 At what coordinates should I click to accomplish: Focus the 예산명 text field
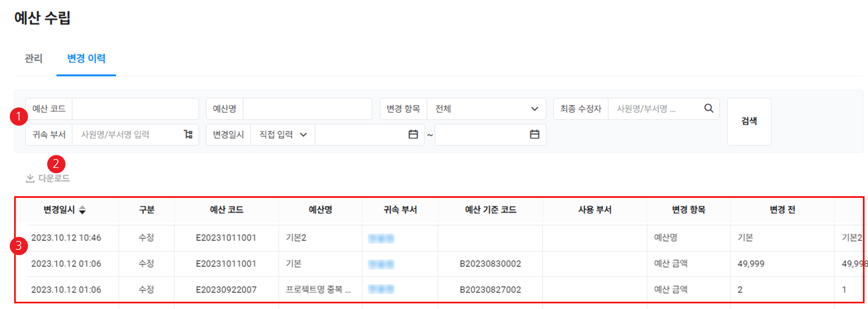click(307, 109)
